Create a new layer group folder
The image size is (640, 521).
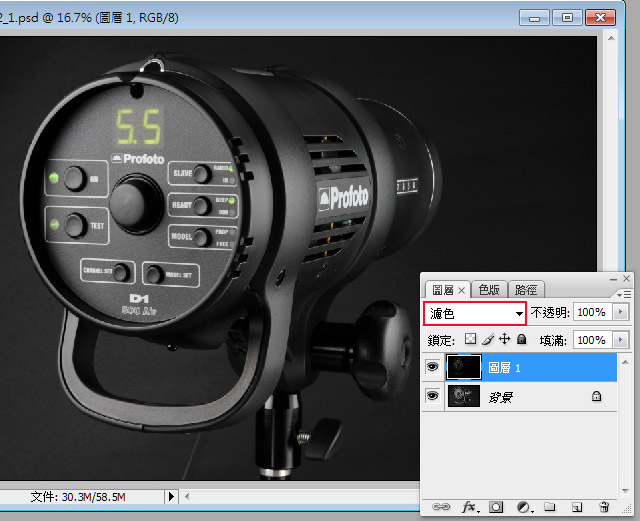point(550,507)
